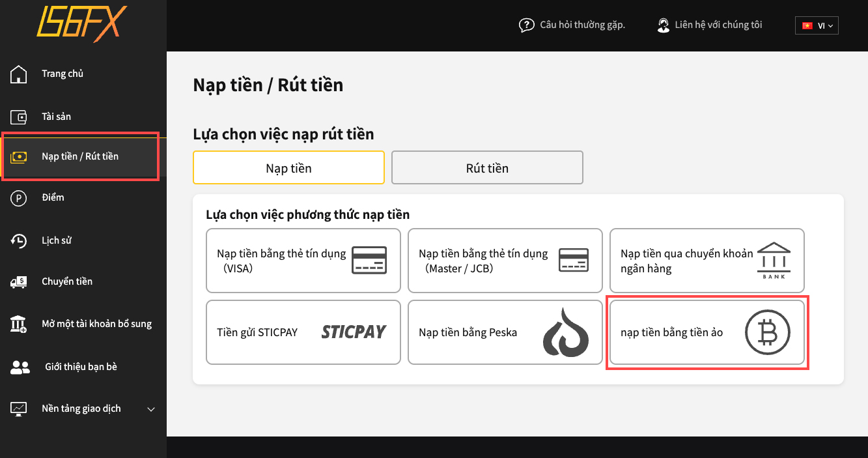The image size is (868, 458).
Task: Click the home icon beside Trang chủ
Action: (x=19, y=74)
